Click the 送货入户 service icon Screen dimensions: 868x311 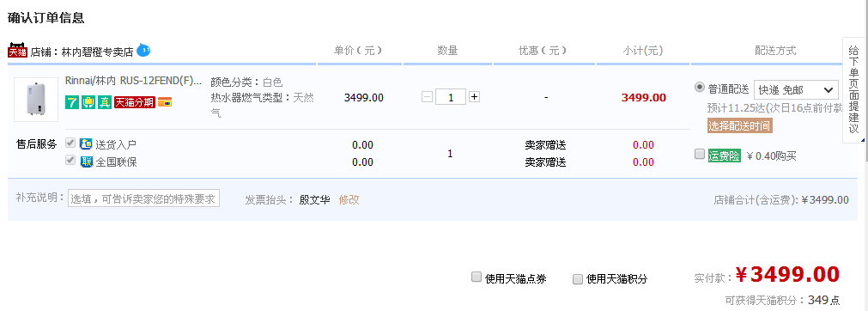click(86, 144)
